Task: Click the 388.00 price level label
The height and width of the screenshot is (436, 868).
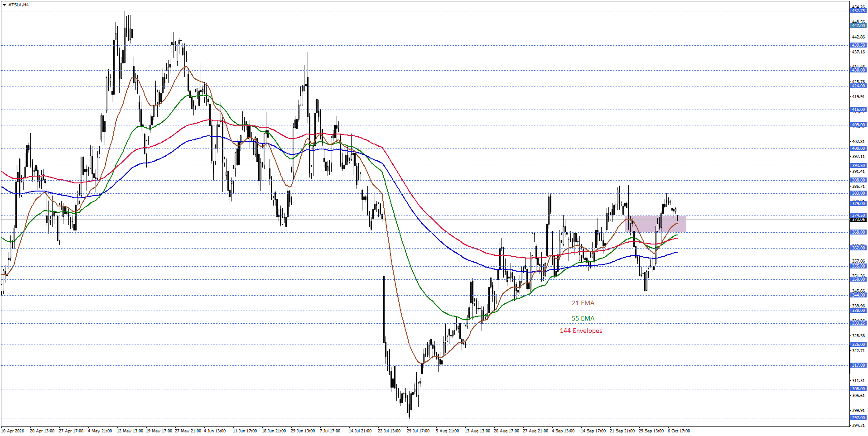Action: (858, 180)
